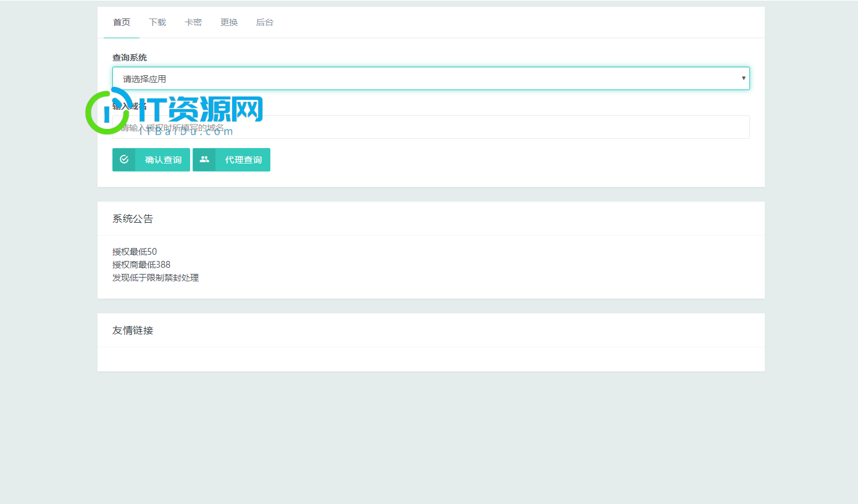Click the 代理查询 button
The height and width of the screenshot is (504, 858).
231,160
